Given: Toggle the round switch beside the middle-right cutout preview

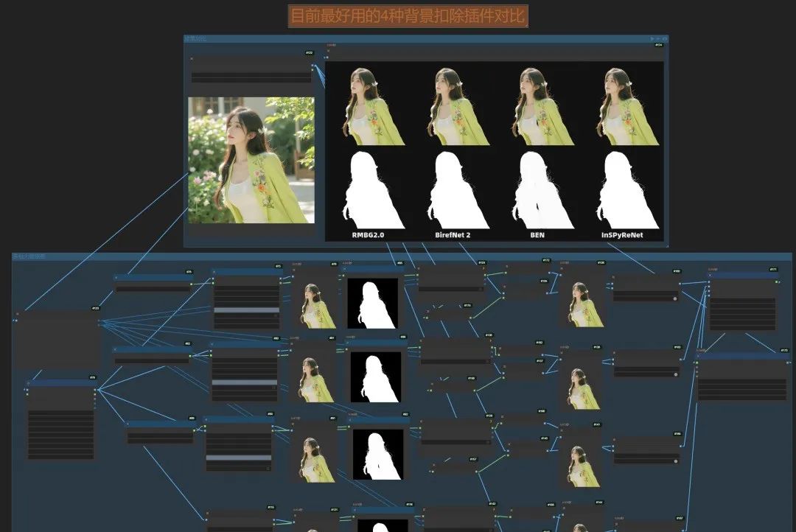Looking at the screenshot, I should coord(676,374).
